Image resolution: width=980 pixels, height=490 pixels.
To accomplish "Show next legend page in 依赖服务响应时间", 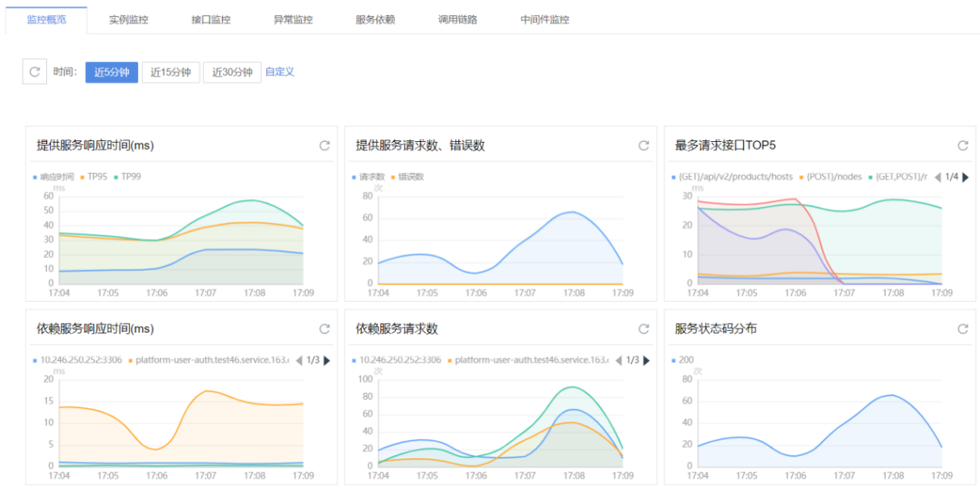I will point(327,360).
